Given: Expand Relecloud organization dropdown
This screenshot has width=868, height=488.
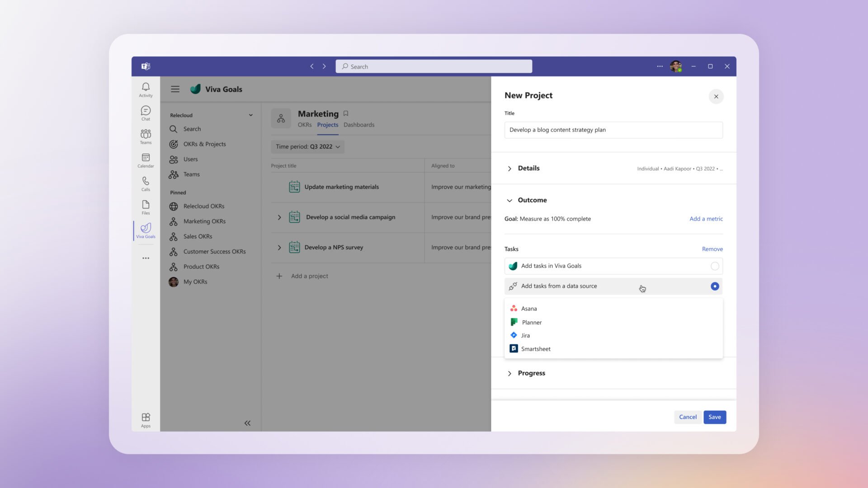Looking at the screenshot, I should coord(250,115).
